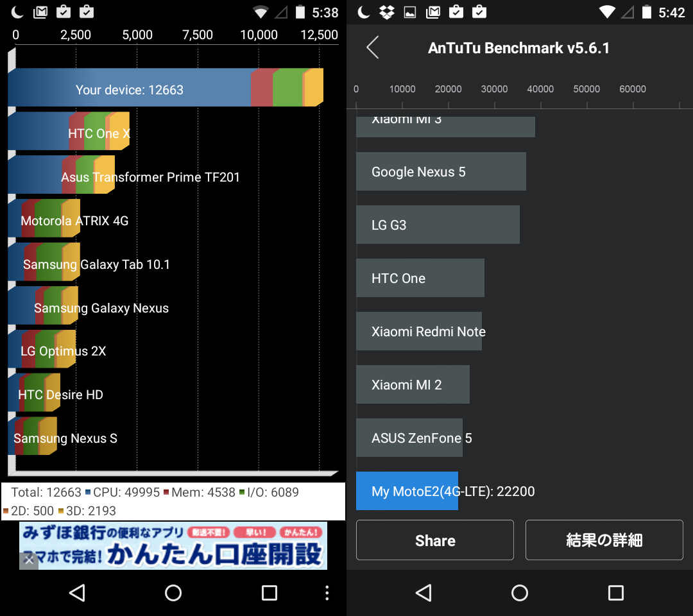Tap Gmail notification icon in Quadrant status bar
Image resolution: width=693 pixels, height=616 pixels.
(x=40, y=12)
